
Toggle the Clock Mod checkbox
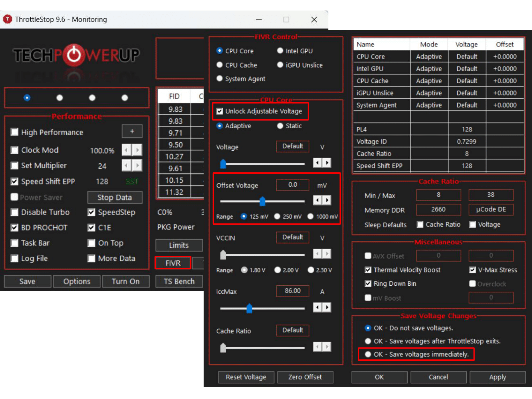tap(14, 150)
